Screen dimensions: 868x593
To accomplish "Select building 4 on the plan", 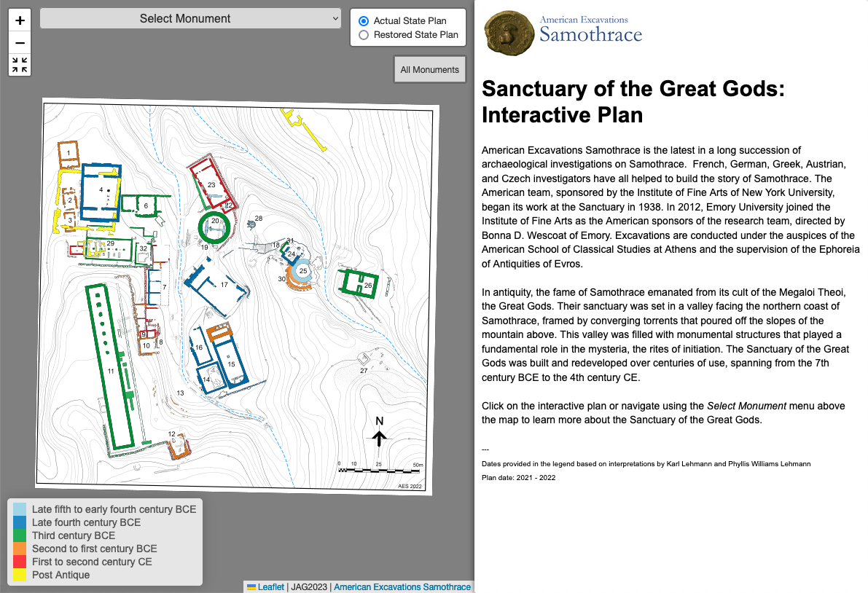I will (x=101, y=191).
